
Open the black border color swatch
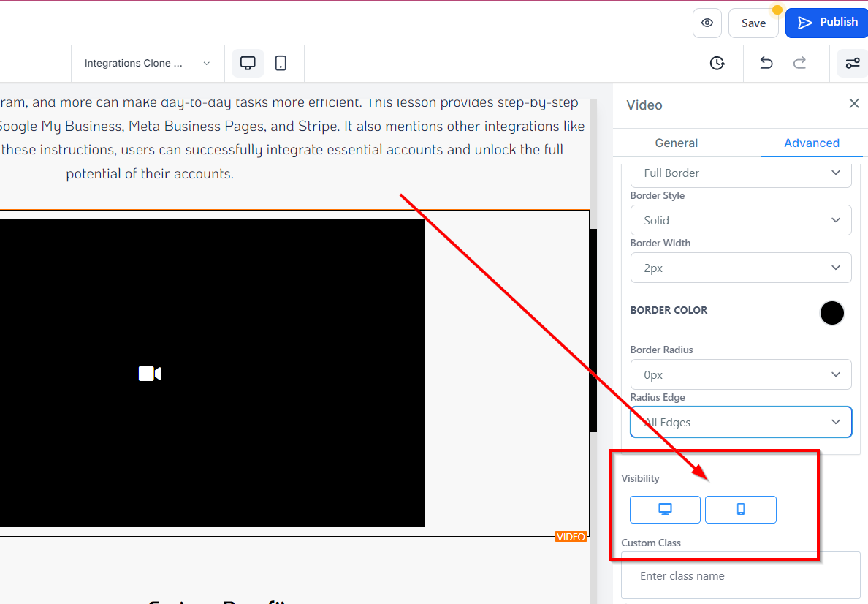831,313
